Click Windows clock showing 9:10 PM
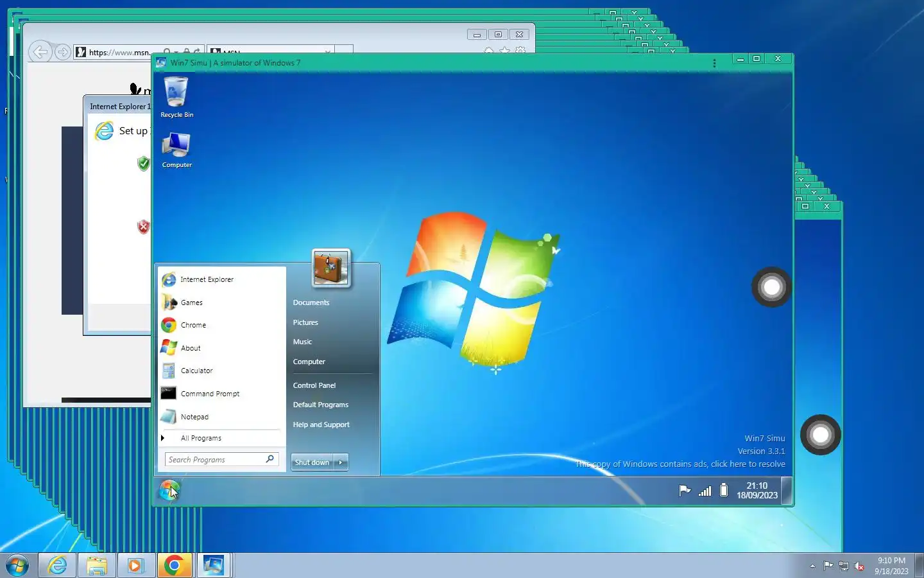Viewport: 924px width, 578px height. [x=891, y=566]
